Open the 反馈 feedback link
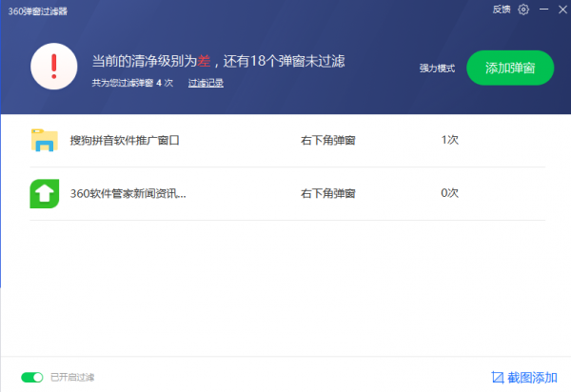The width and height of the screenshot is (571, 392). (501, 10)
